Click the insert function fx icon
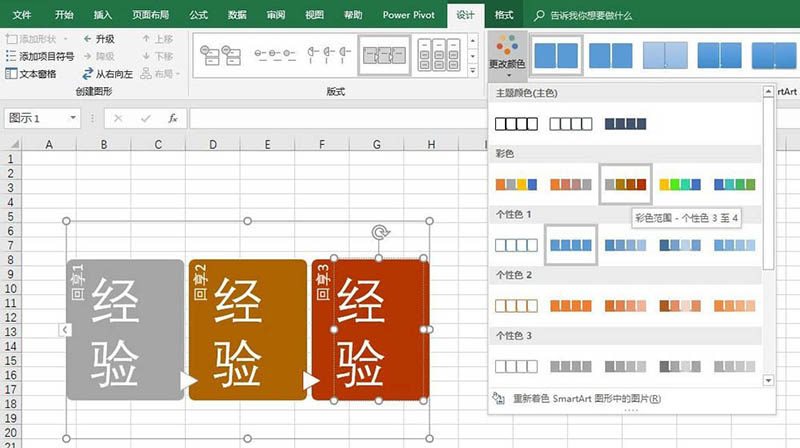 pyautogui.click(x=172, y=118)
